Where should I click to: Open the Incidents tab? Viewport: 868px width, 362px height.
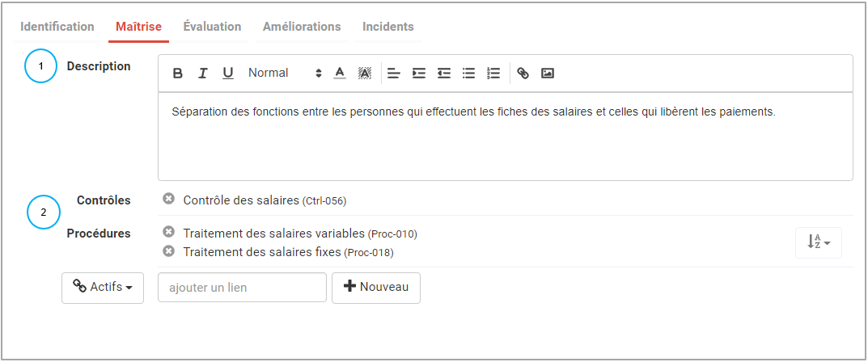pos(387,27)
